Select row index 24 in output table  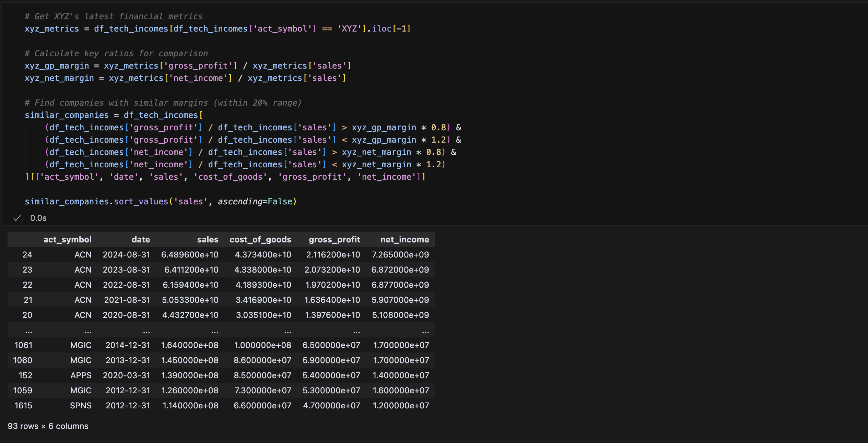coord(27,255)
